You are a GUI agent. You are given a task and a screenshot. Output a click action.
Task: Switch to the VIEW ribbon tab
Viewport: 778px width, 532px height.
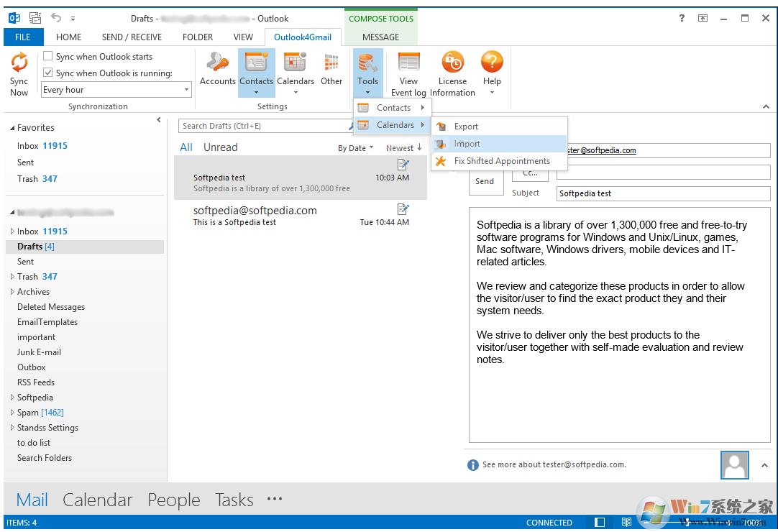243,37
